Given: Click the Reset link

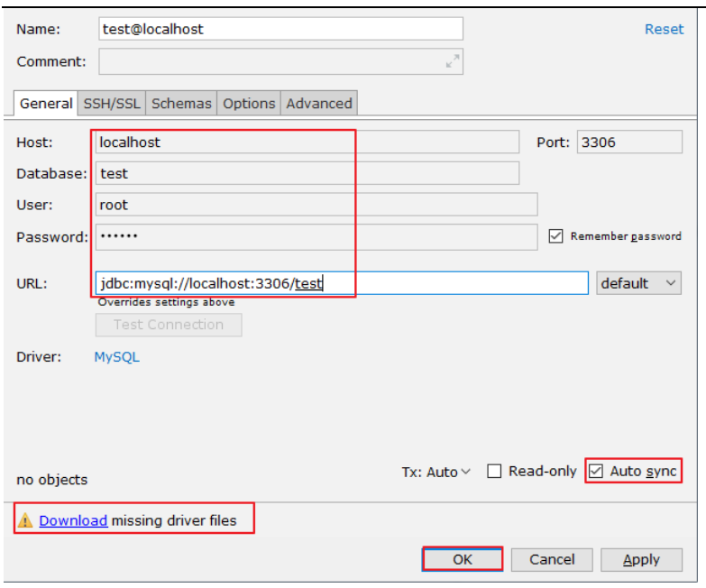Looking at the screenshot, I should pyautogui.click(x=665, y=29).
